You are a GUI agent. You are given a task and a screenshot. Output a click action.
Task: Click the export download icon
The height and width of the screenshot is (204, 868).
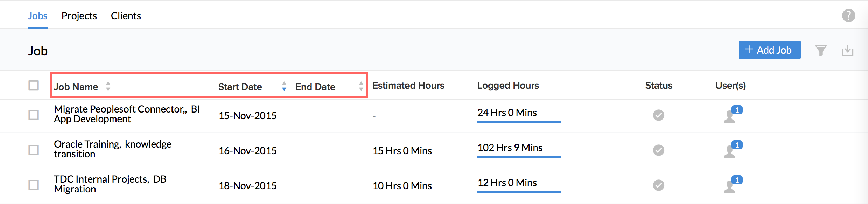click(x=847, y=50)
